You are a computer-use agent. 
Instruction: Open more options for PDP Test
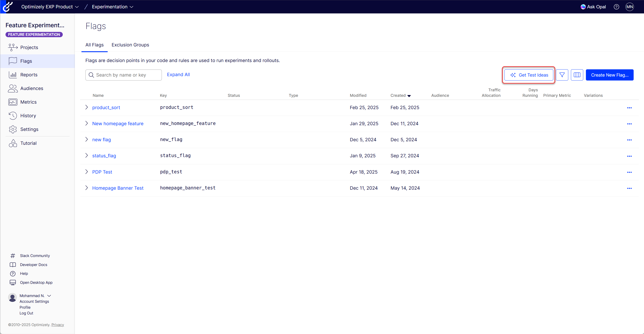629,172
